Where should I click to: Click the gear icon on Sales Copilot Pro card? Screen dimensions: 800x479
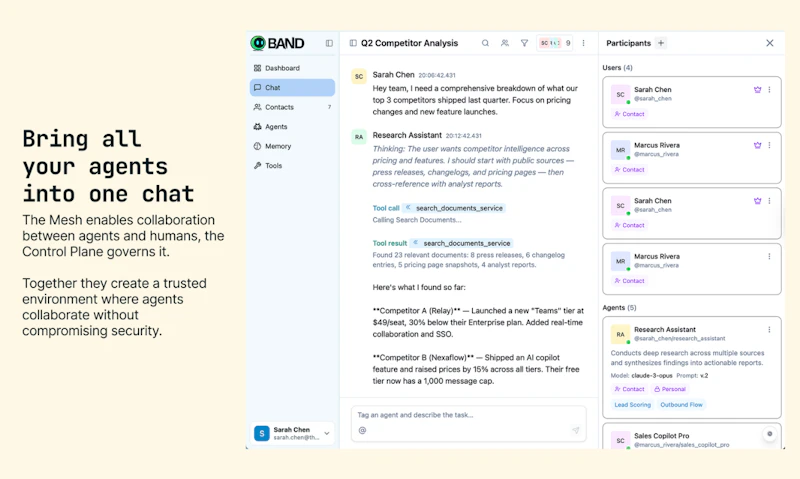(769, 434)
